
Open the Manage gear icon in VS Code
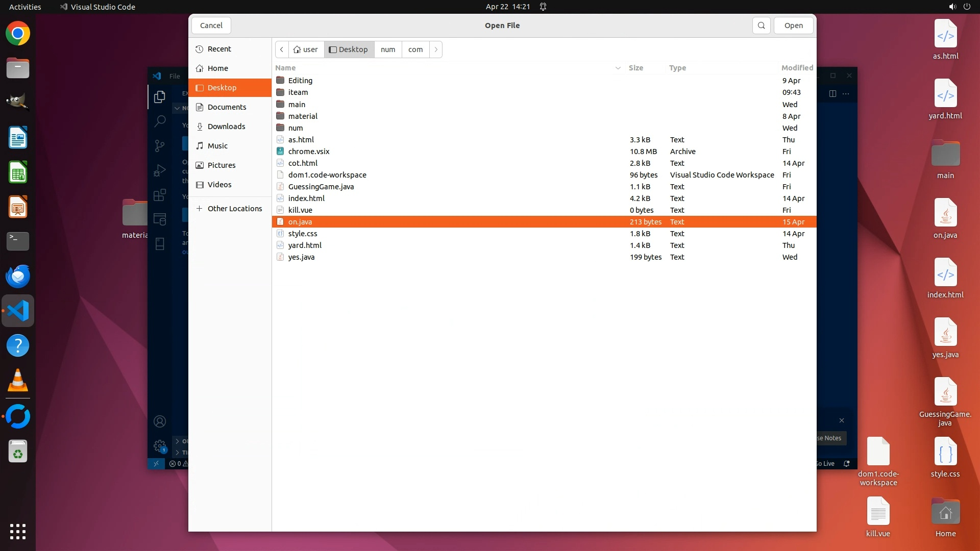(x=160, y=445)
